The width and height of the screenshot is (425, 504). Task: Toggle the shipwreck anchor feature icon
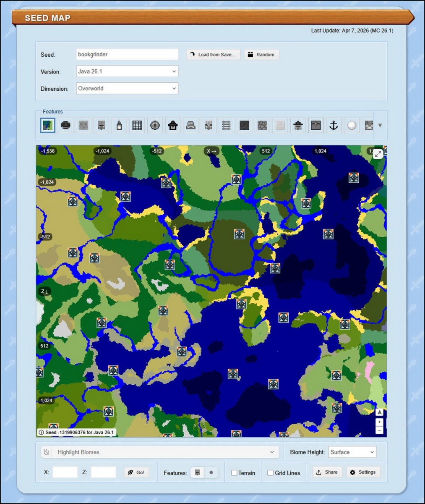[x=334, y=125]
